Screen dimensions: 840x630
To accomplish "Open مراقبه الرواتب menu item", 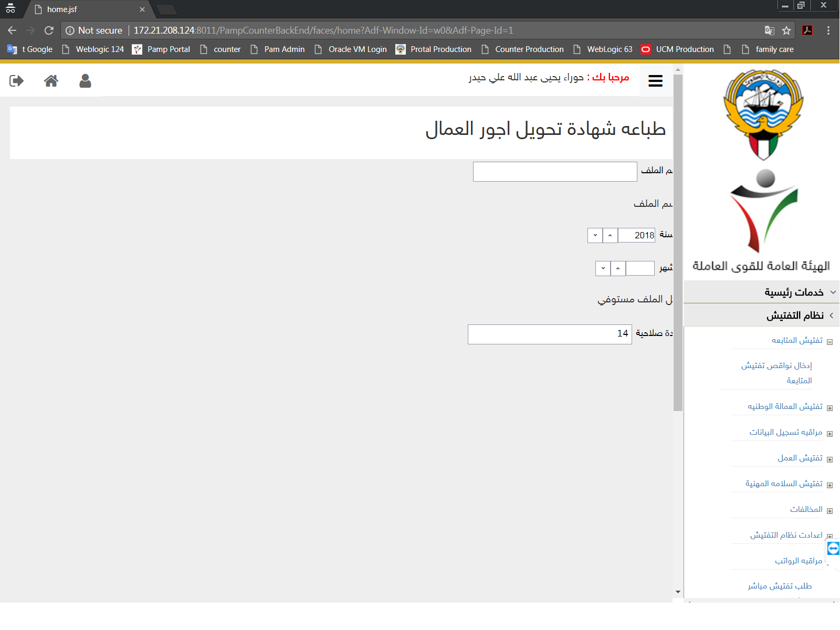I will [x=799, y=561].
